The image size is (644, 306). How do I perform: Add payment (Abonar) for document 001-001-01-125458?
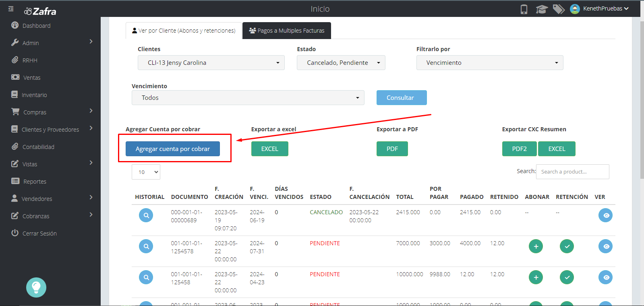tap(536, 277)
